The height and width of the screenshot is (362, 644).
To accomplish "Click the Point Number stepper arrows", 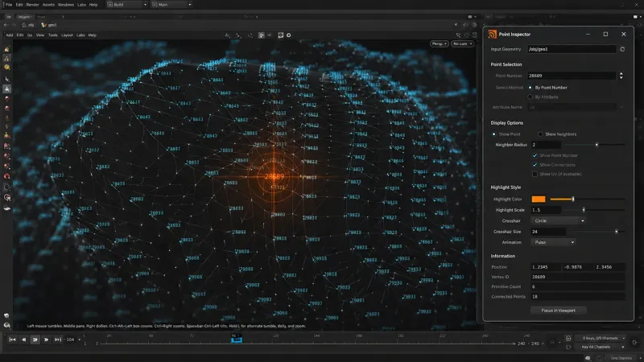I will (x=621, y=76).
